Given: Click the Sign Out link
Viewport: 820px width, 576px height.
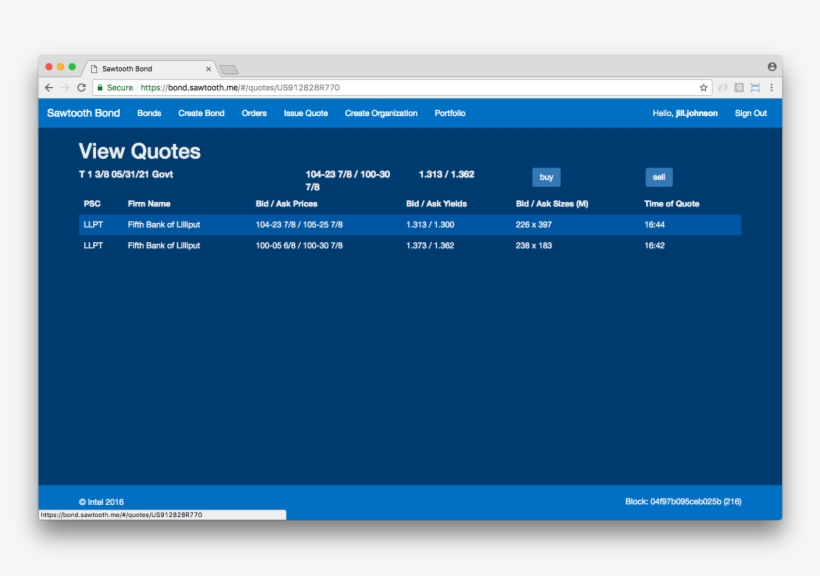Looking at the screenshot, I should click(x=750, y=113).
